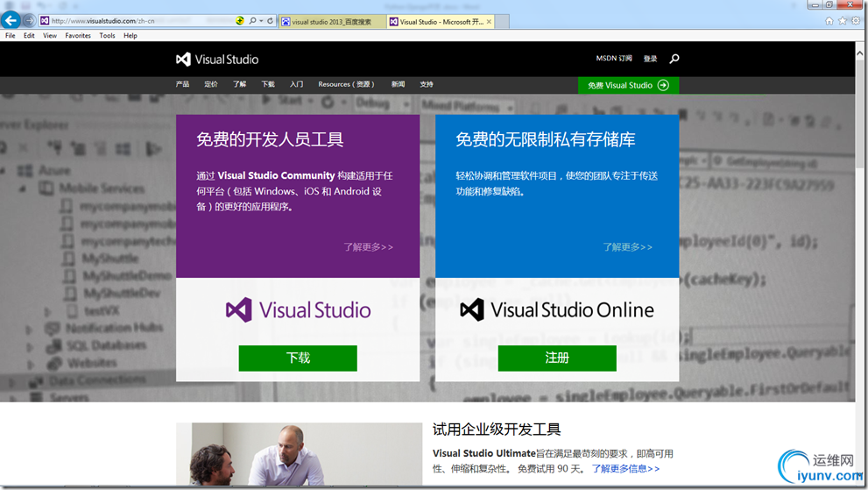Click the 免费的无限制私有存储库 heading
This screenshot has height=490, width=868.
click(546, 139)
